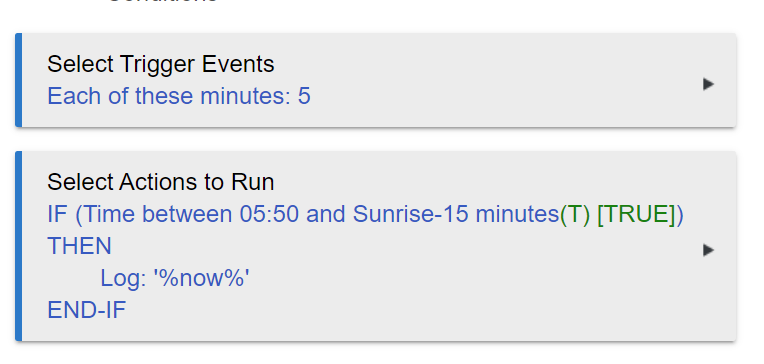
Task: Click 'Each of these minutes: 5' trigger
Action: click(x=179, y=96)
